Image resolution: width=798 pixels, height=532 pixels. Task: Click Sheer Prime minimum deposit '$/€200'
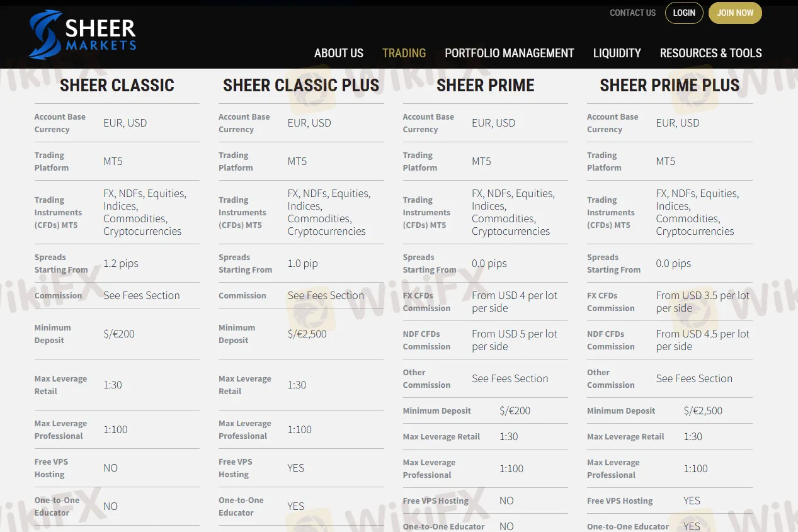(515, 410)
